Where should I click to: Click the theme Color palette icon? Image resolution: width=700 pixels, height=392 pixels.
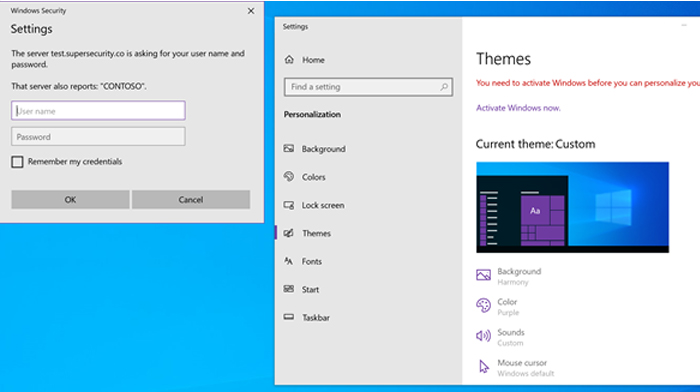pyautogui.click(x=483, y=306)
